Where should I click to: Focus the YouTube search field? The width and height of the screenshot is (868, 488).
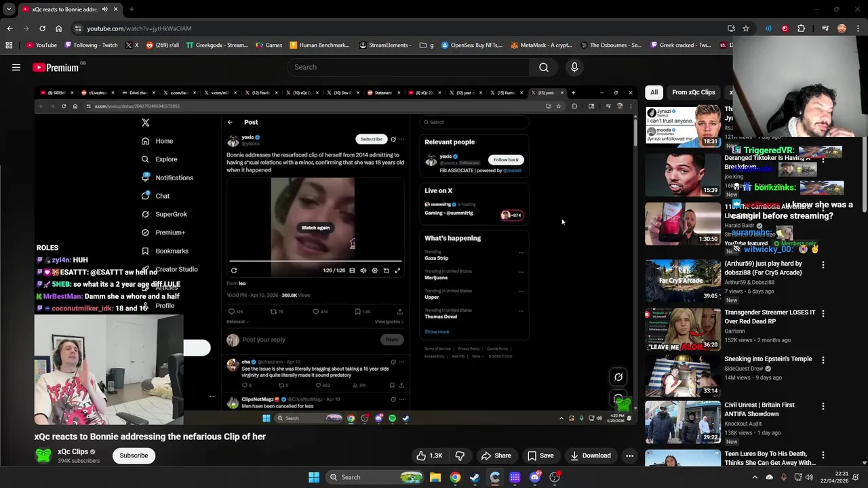click(409, 67)
